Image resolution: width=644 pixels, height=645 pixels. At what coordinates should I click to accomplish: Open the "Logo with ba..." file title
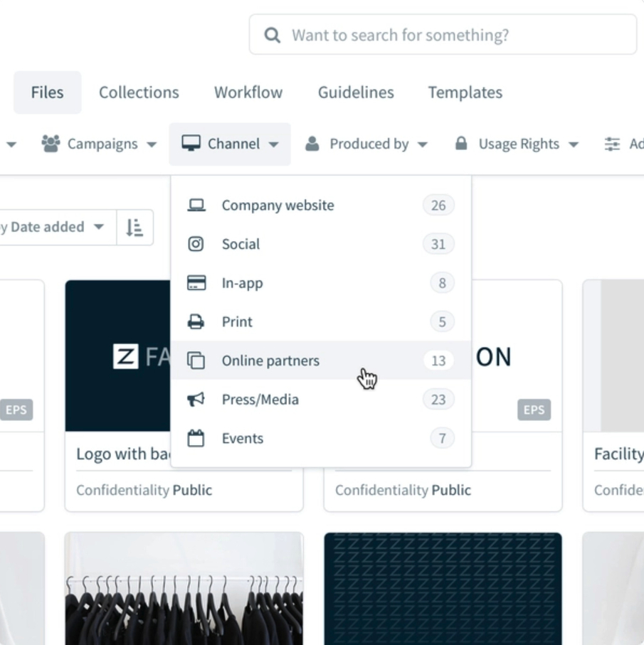tap(123, 454)
